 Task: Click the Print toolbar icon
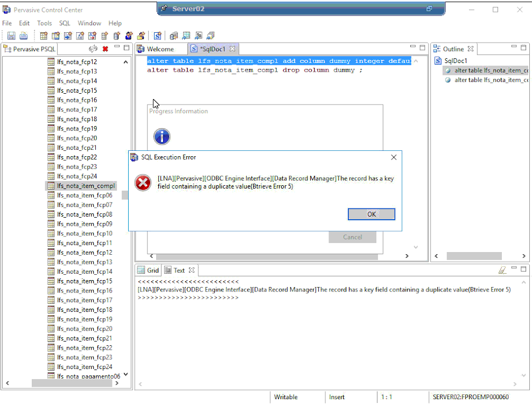point(23,36)
